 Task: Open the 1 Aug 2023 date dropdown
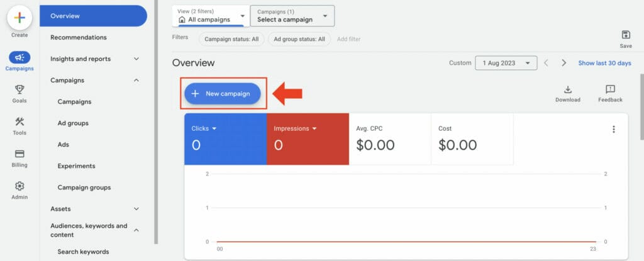coord(506,63)
